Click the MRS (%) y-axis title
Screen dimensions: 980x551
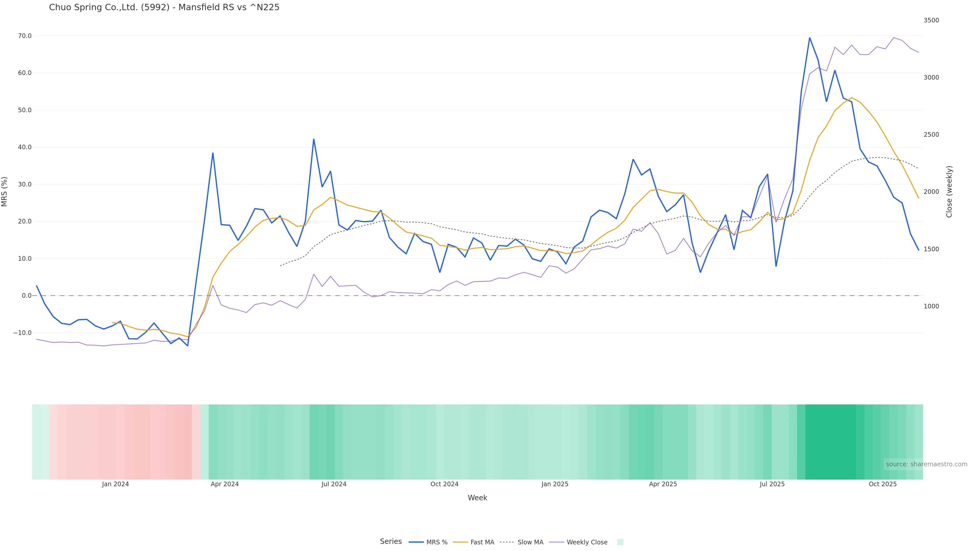pos(5,192)
